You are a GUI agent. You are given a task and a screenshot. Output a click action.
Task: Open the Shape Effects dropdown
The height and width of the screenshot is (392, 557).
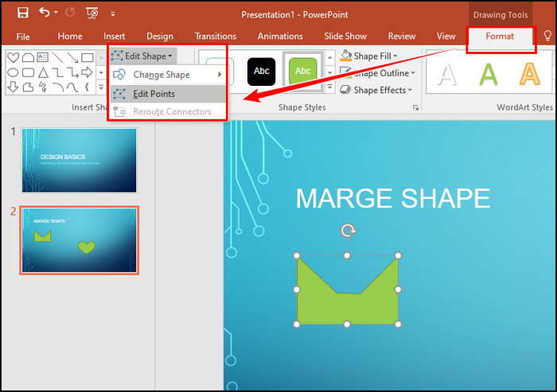[x=376, y=90]
